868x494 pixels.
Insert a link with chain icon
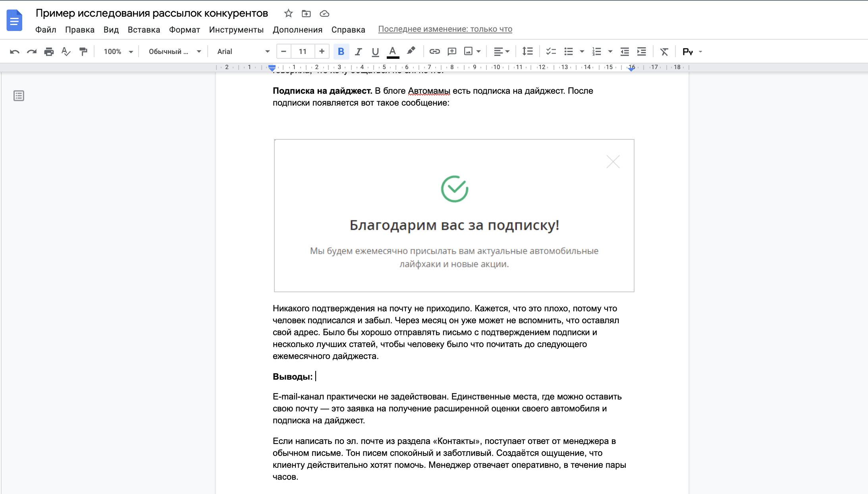tap(435, 52)
